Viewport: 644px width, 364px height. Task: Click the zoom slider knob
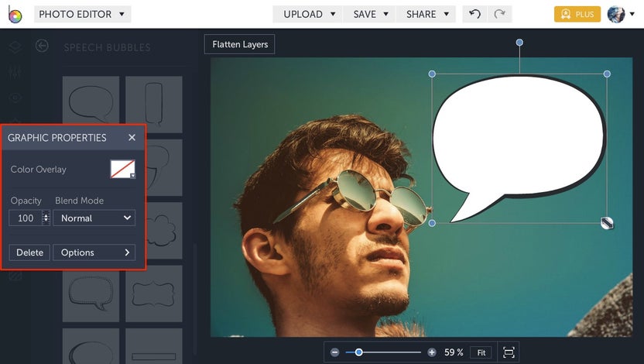[358, 352]
